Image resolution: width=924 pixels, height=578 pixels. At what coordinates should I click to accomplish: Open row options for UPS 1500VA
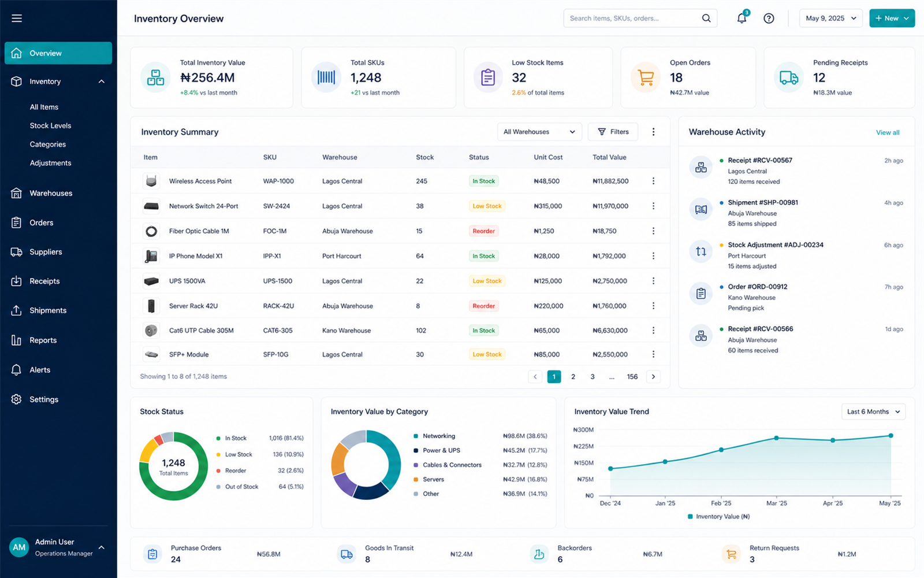point(653,281)
